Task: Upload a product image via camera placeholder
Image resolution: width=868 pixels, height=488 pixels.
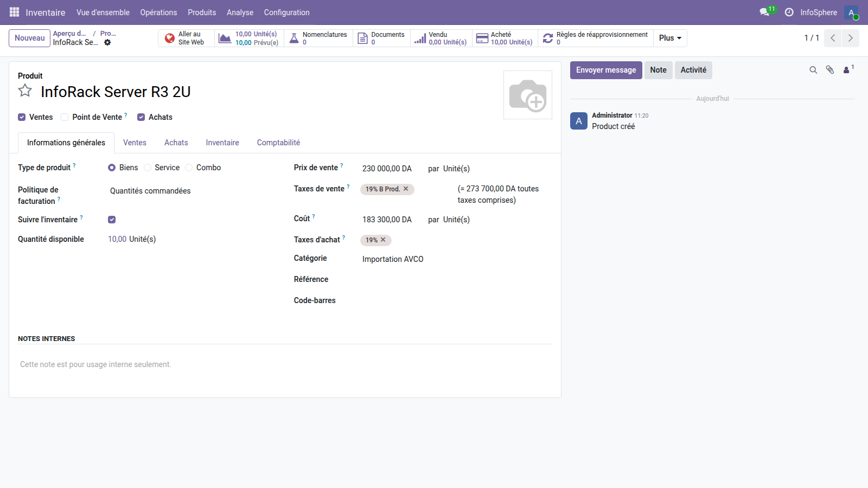Action: click(x=527, y=95)
